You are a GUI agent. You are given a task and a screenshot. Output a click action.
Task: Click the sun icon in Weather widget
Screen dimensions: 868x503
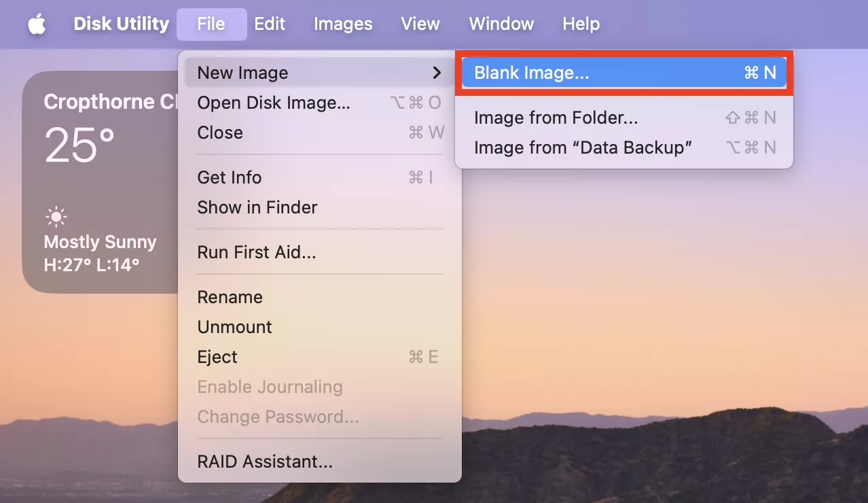tap(56, 218)
